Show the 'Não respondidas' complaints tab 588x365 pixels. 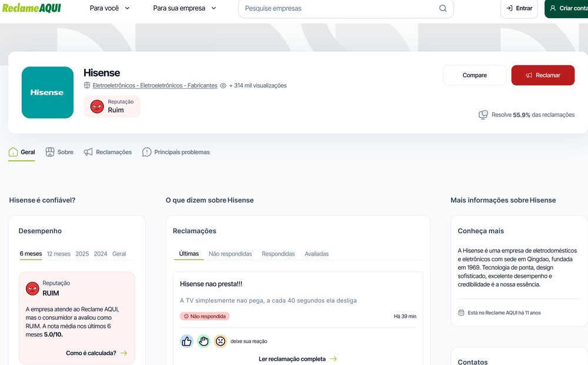coord(230,254)
